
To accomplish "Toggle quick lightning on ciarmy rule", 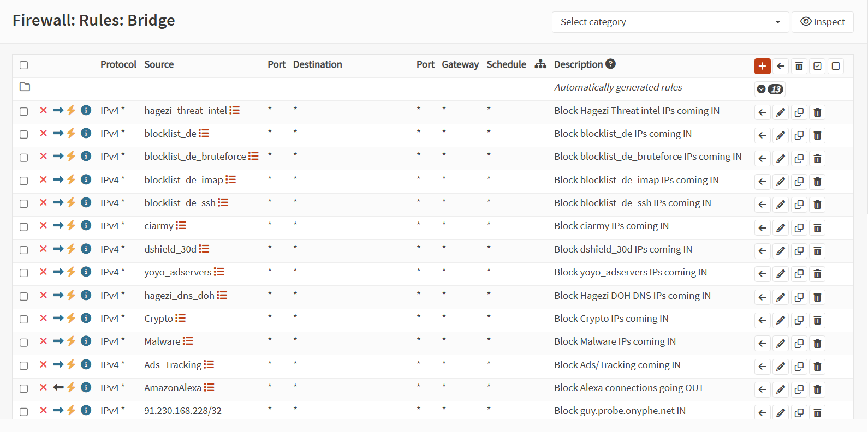I will (x=71, y=225).
